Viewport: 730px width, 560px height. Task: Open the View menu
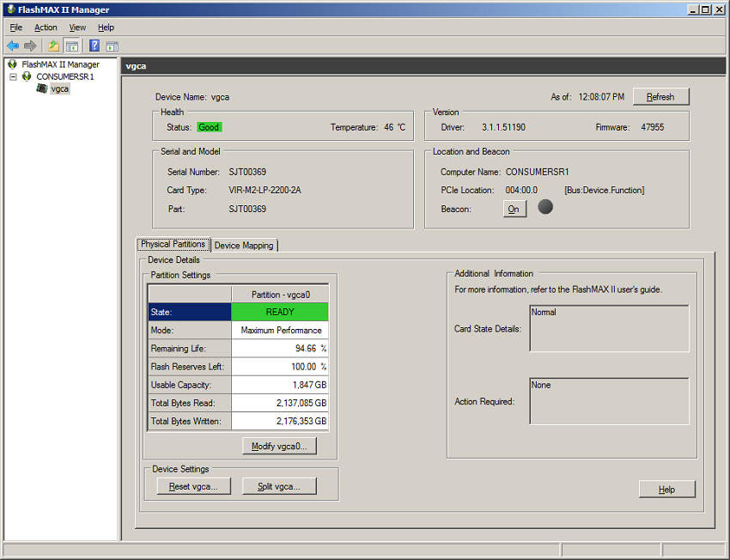(x=77, y=27)
